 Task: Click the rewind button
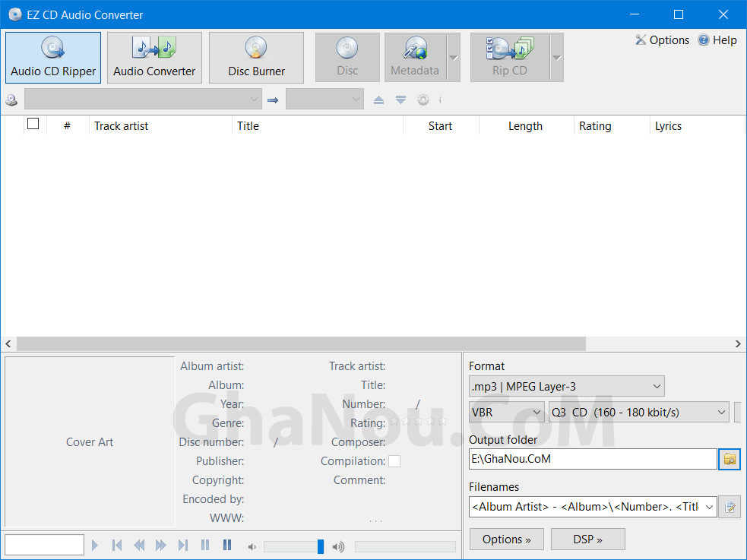pyautogui.click(x=139, y=545)
